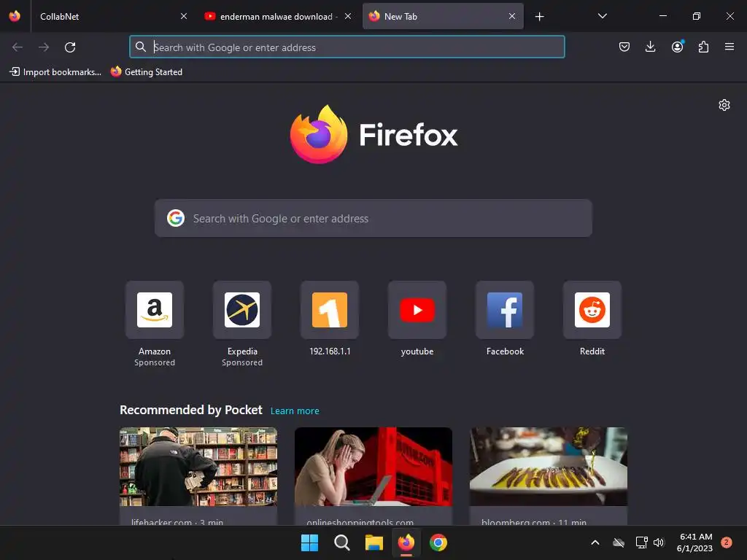Launch Google Chrome from the taskbar

point(438,542)
